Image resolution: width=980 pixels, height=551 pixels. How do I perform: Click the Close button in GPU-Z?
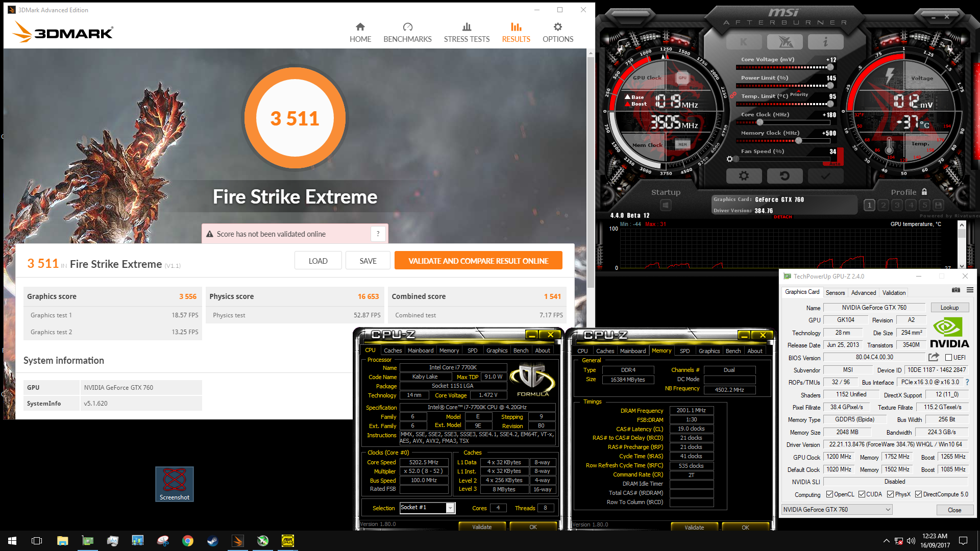(954, 510)
